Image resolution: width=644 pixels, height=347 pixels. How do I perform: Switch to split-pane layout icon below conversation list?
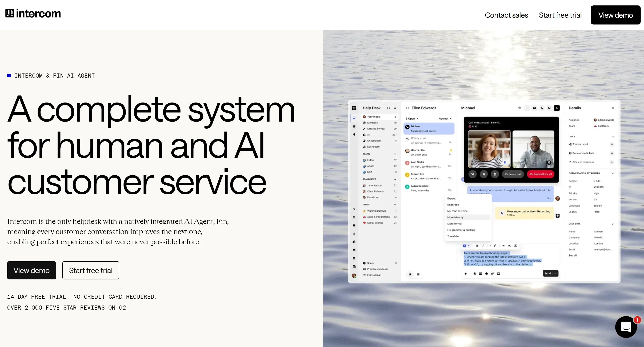[410, 274]
